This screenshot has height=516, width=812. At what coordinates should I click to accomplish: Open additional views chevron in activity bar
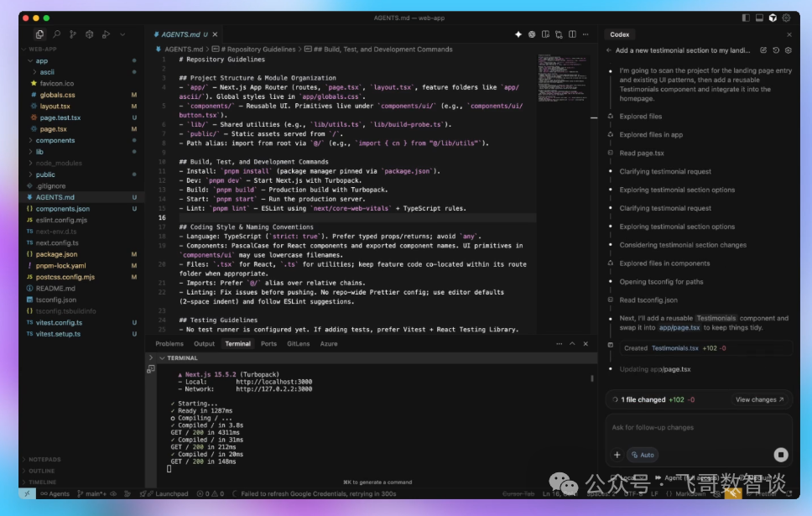(x=122, y=34)
